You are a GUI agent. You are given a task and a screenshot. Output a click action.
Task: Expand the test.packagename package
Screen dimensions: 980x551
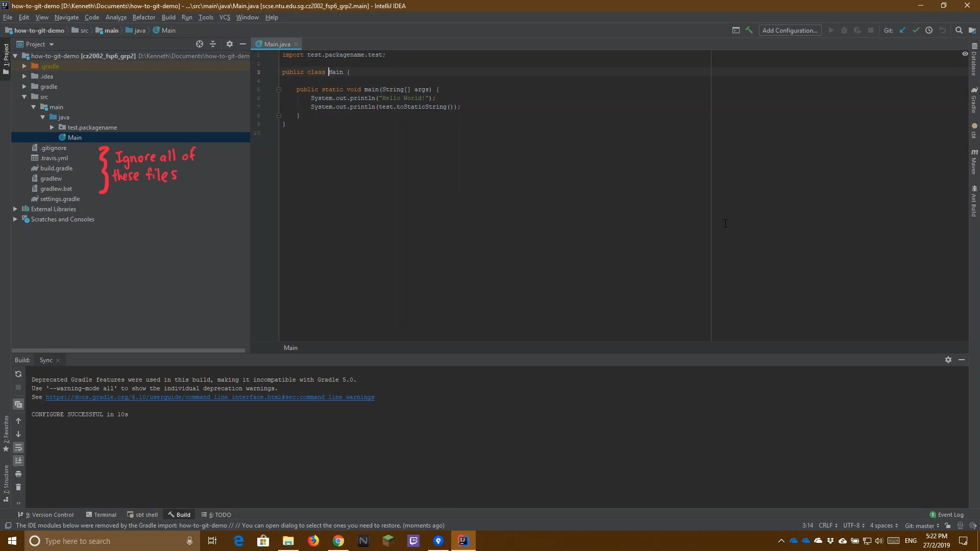click(52, 127)
